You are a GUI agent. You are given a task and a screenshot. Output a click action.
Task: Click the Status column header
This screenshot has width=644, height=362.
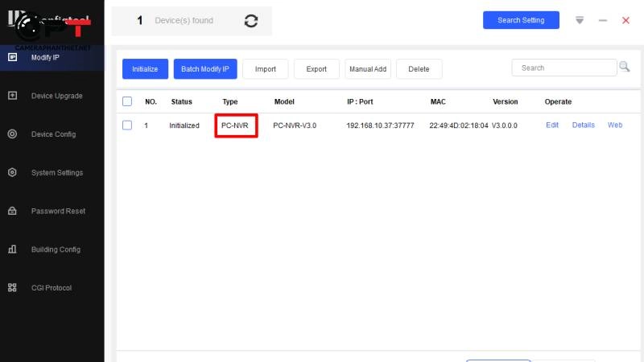182,102
